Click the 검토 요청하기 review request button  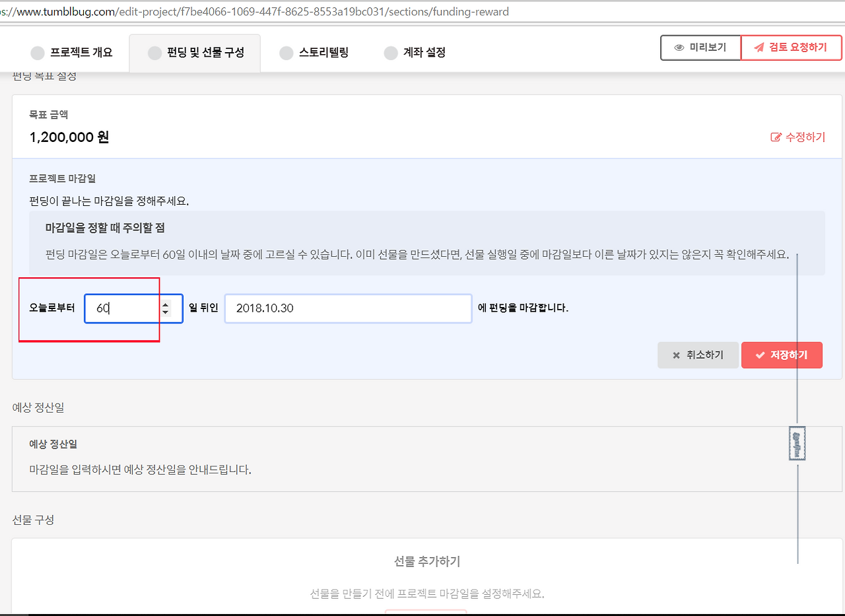pyautogui.click(x=792, y=48)
